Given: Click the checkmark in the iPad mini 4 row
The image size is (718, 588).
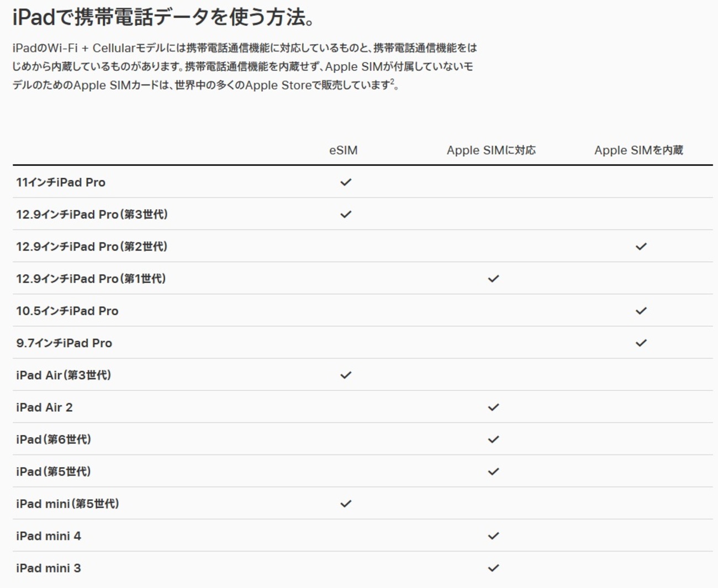Looking at the screenshot, I should 493,536.
